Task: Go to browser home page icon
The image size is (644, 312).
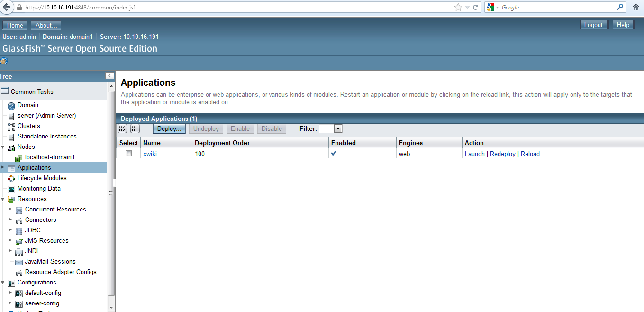Action: click(636, 7)
